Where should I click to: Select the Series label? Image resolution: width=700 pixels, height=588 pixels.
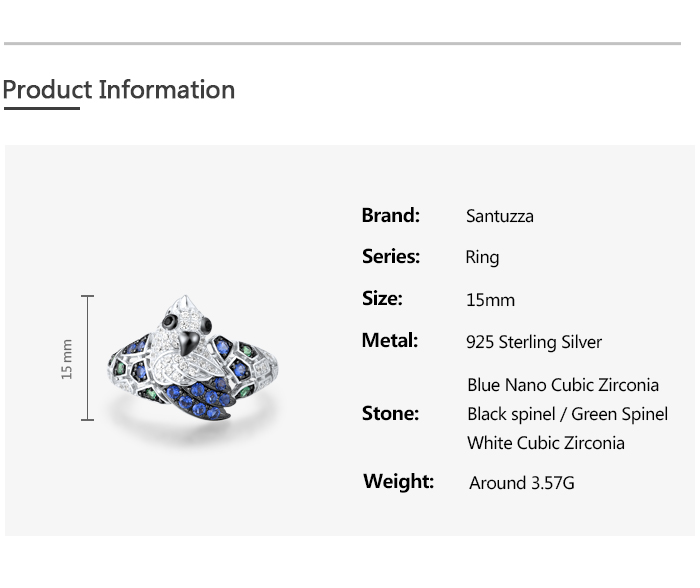tap(390, 257)
